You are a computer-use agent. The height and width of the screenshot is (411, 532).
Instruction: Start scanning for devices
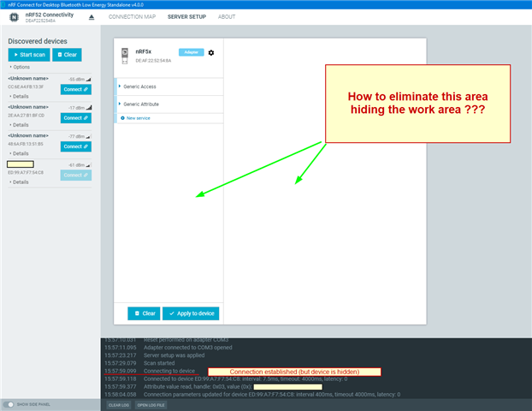(x=29, y=55)
